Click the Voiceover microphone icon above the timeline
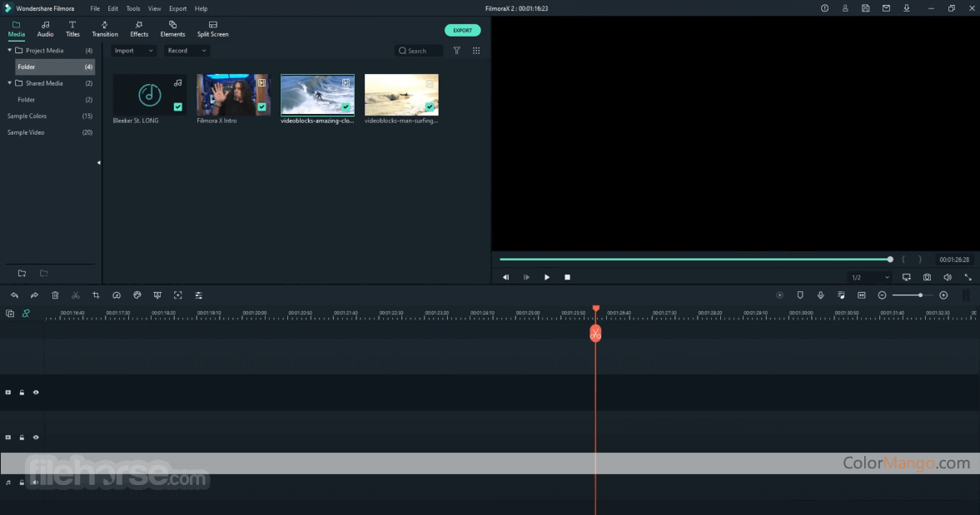Viewport: 980px width, 515px height. point(821,295)
